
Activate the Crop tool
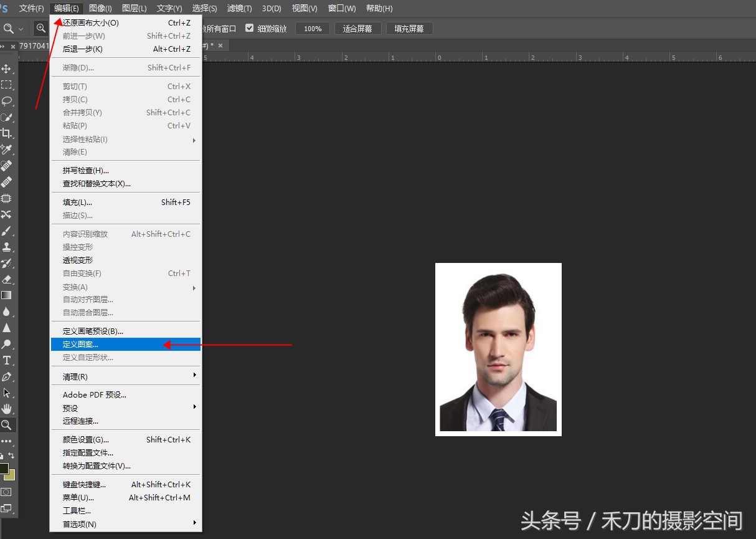tap(7, 133)
